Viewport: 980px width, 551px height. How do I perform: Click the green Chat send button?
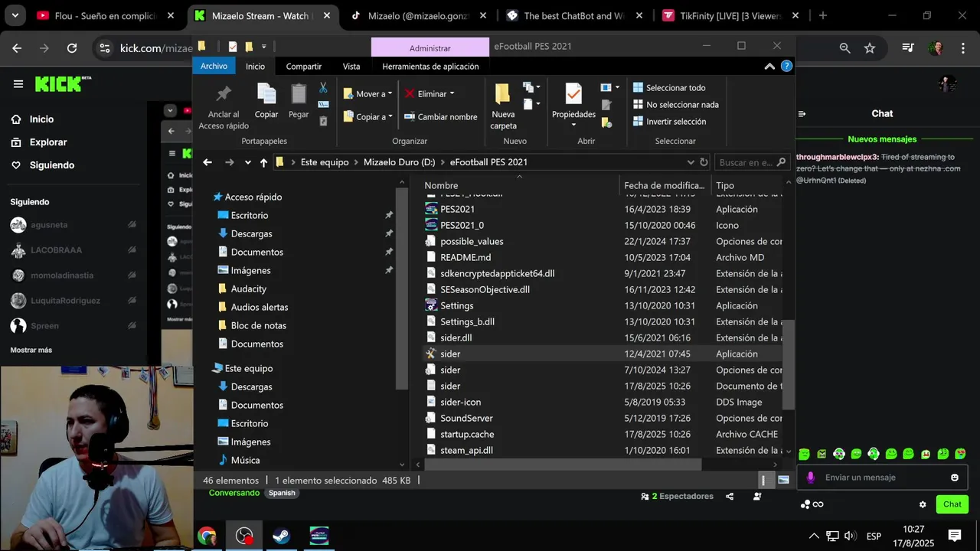[952, 504]
